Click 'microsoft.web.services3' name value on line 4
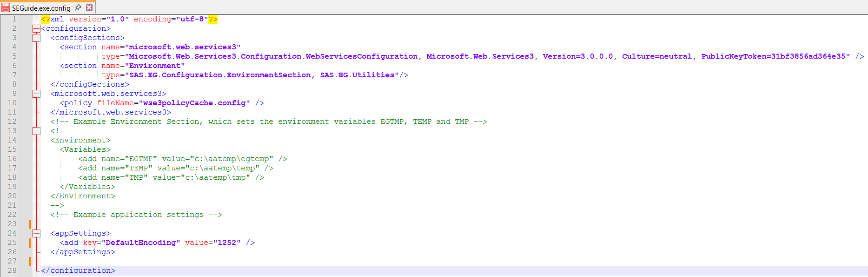This screenshot has width=868, height=277. point(183,47)
